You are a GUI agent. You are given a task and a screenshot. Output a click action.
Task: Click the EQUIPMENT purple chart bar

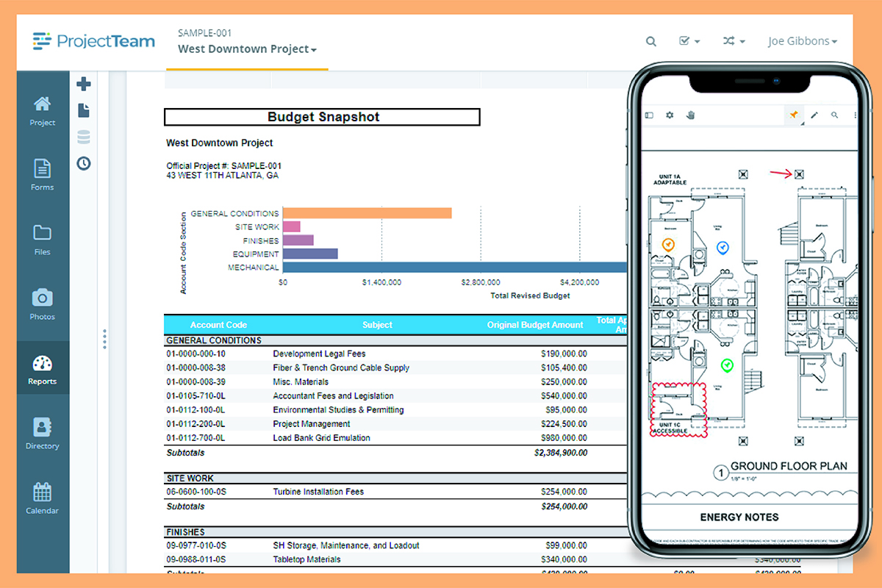[310, 254]
